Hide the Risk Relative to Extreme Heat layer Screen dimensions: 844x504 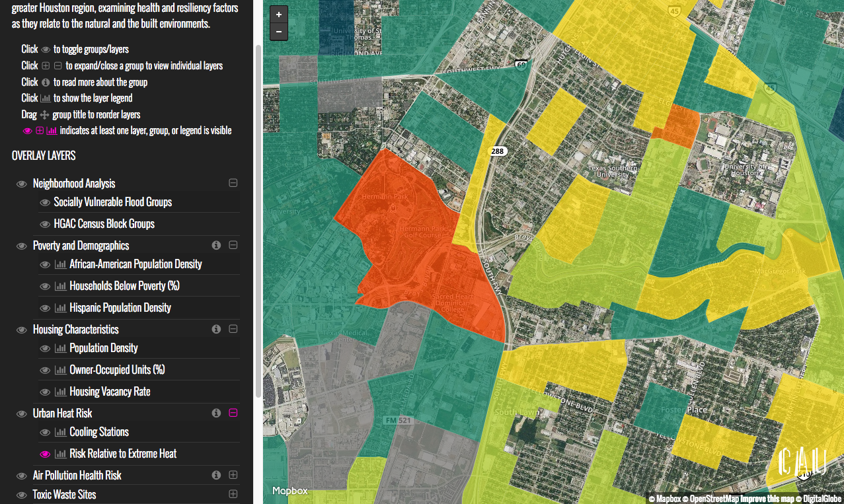point(45,454)
